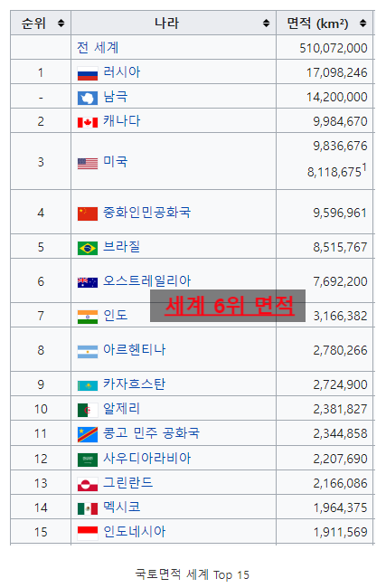Screen dimensions: 386x588
Task: Select Argentina's area 2,780,266
Action: [x=340, y=351]
